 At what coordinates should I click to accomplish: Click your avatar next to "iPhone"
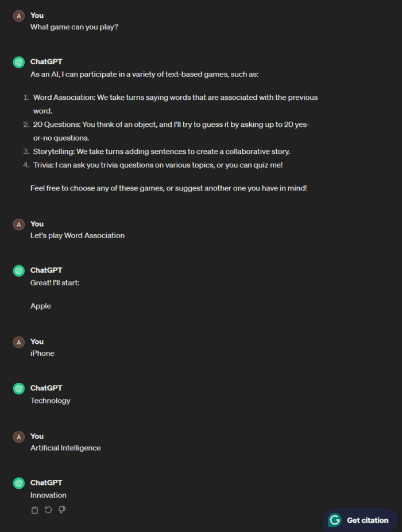click(x=19, y=341)
